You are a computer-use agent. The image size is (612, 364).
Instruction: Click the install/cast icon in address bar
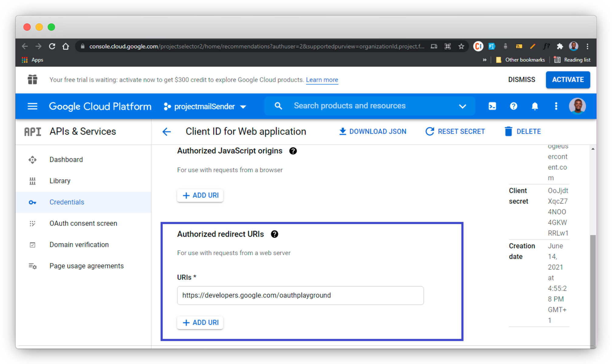(x=434, y=46)
